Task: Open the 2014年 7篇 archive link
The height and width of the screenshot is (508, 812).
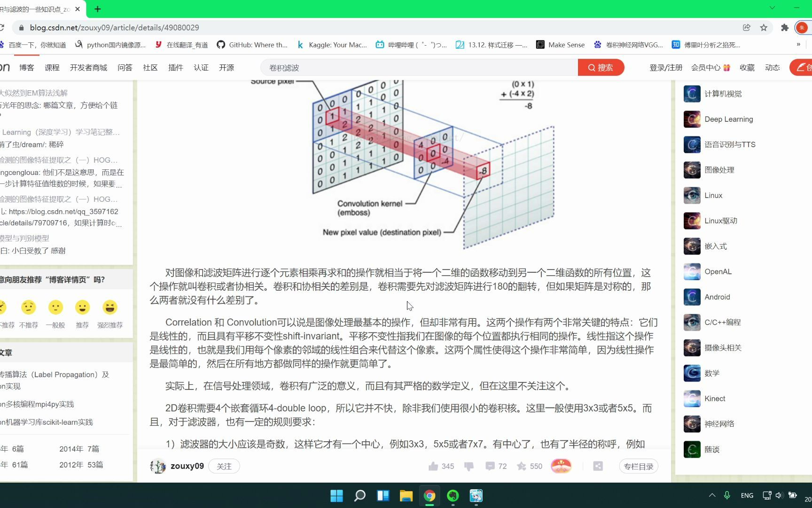Action: click(x=79, y=449)
